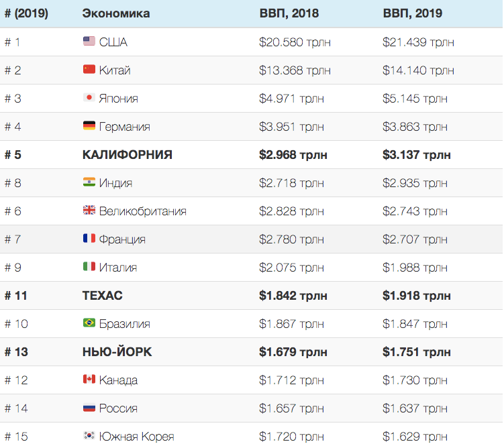
Task: Click the Germany flag icon
Action: [89, 125]
